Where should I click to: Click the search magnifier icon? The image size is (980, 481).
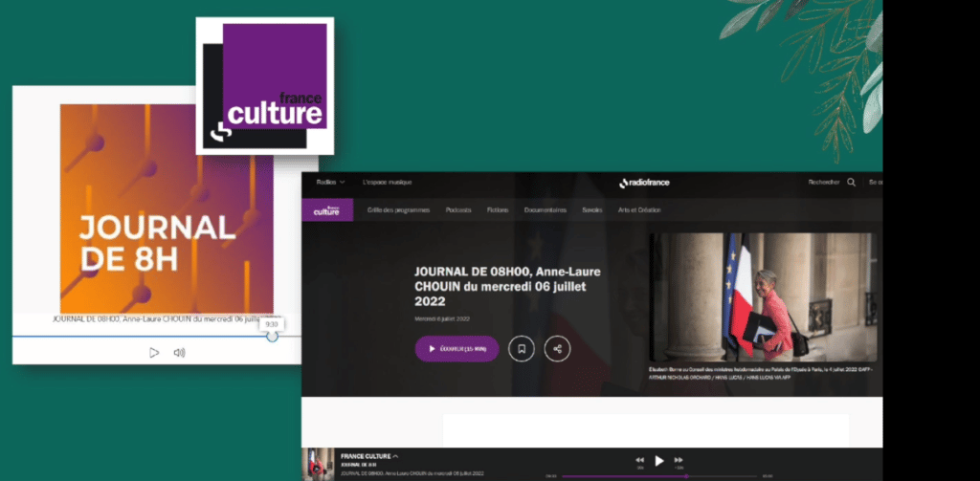coord(851,183)
